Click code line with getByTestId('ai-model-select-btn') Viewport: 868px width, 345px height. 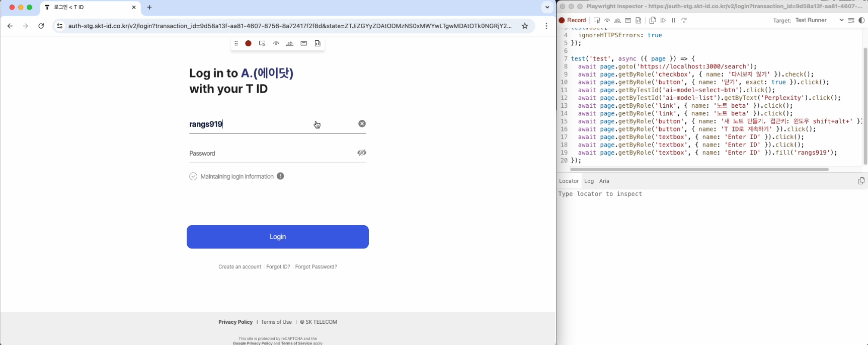pyautogui.click(x=676, y=90)
